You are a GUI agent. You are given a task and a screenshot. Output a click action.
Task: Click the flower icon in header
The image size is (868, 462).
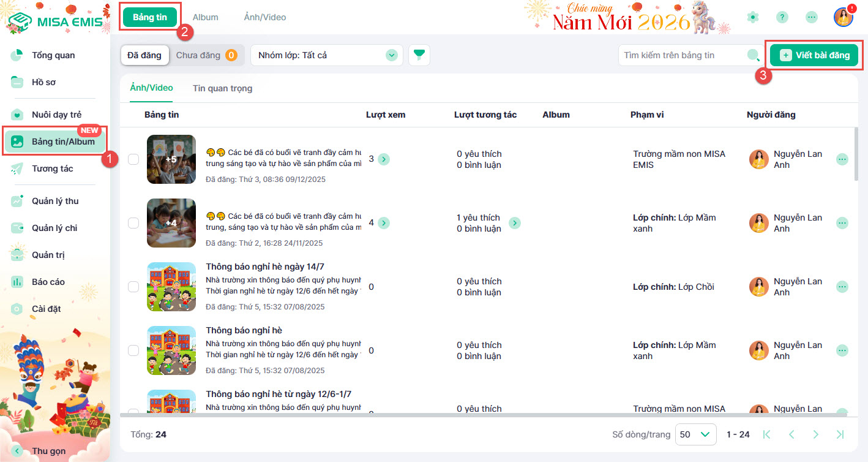[x=753, y=17]
